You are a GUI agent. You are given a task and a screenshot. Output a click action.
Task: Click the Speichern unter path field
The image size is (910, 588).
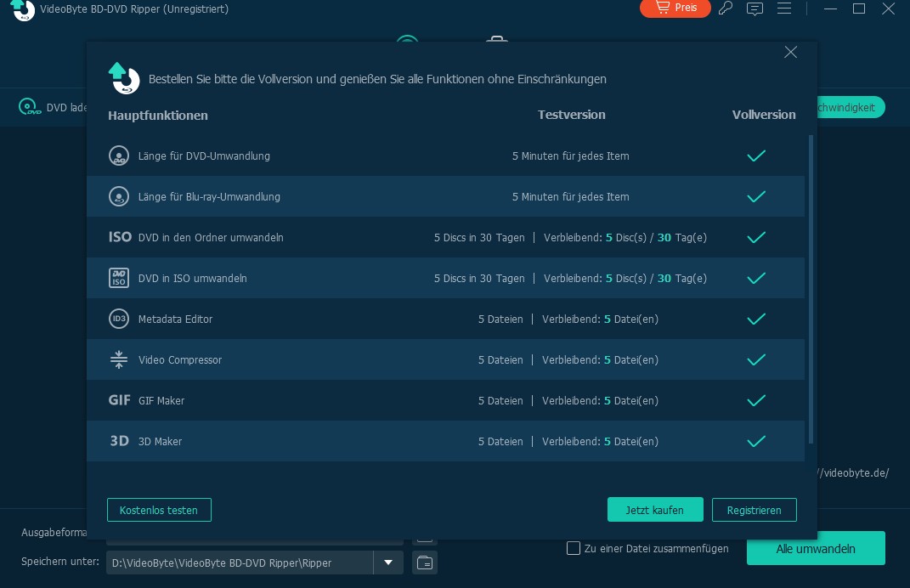240,563
